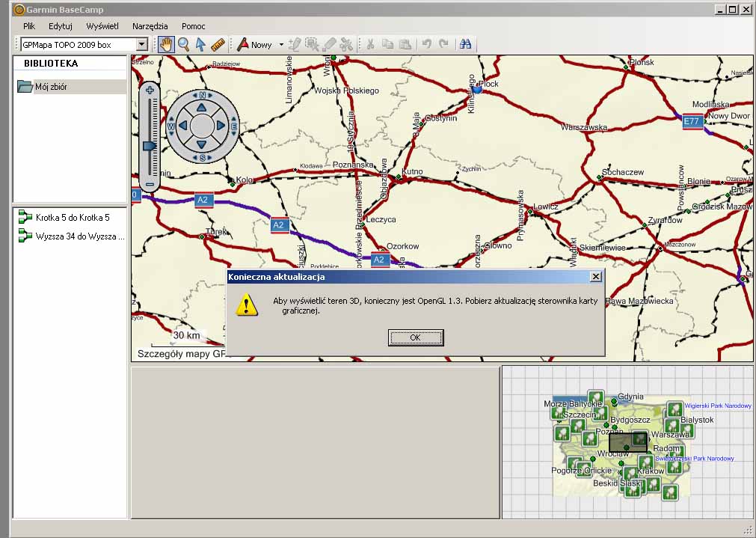The height and width of the screenshot is (538, 756).
Task: Click the binoculars search icon
Action: point(465,44)
